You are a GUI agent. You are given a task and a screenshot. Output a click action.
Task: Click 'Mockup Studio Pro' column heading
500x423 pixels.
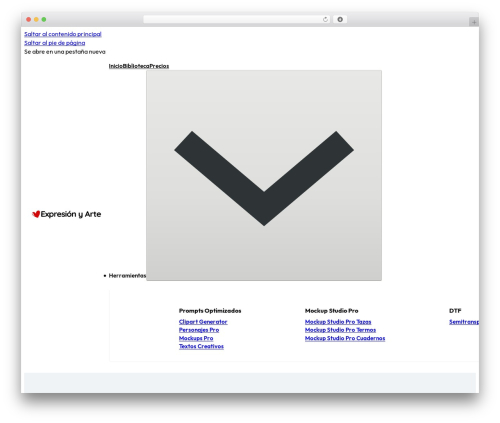[332, 311]
